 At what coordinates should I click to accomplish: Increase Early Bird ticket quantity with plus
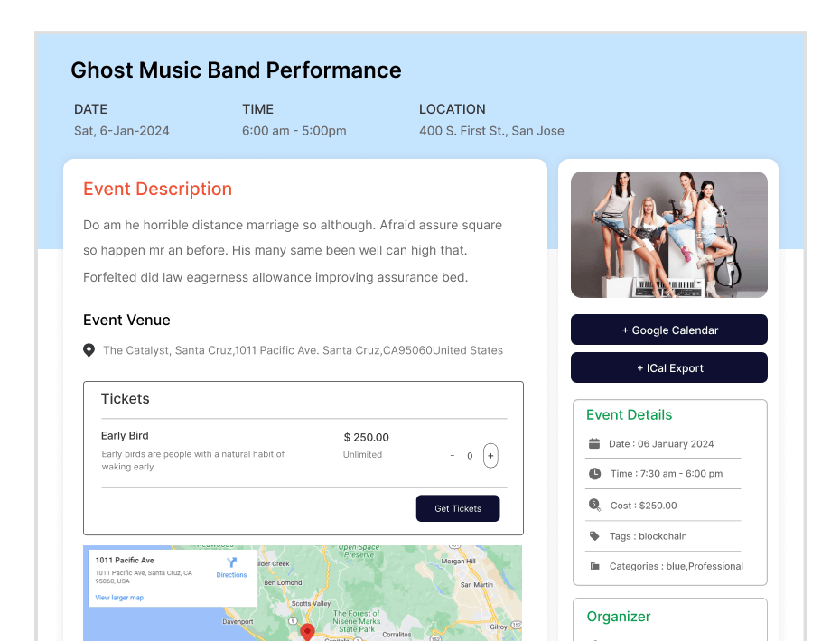coord(490,456)
